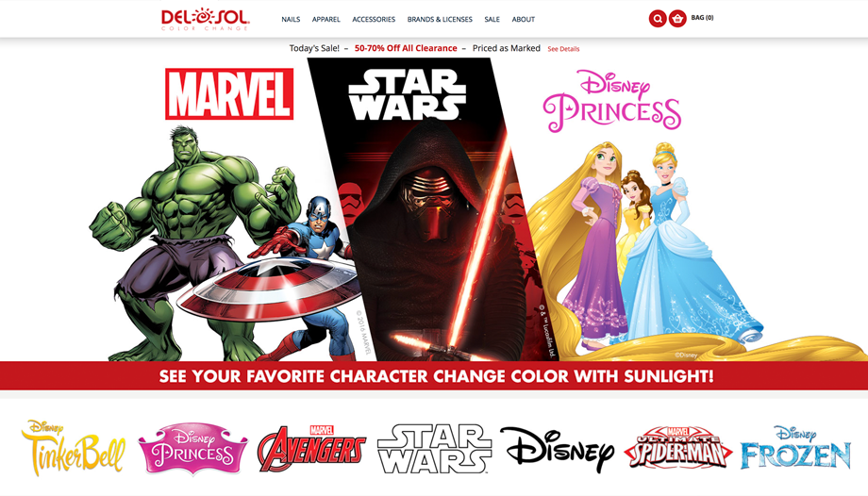Expand the Accessories navigation item
The image size is (868, 496).
click(x=374, y=20)
